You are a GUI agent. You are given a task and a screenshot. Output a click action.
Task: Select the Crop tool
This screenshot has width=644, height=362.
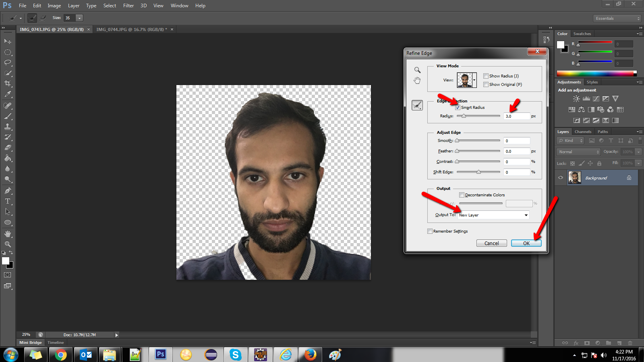tap(8, 83)
